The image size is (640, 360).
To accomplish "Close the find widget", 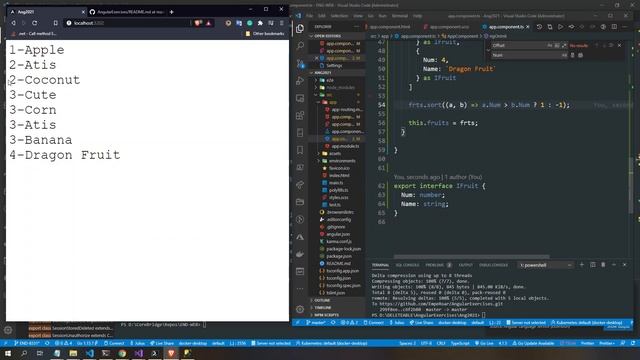I will pos(620,45).
